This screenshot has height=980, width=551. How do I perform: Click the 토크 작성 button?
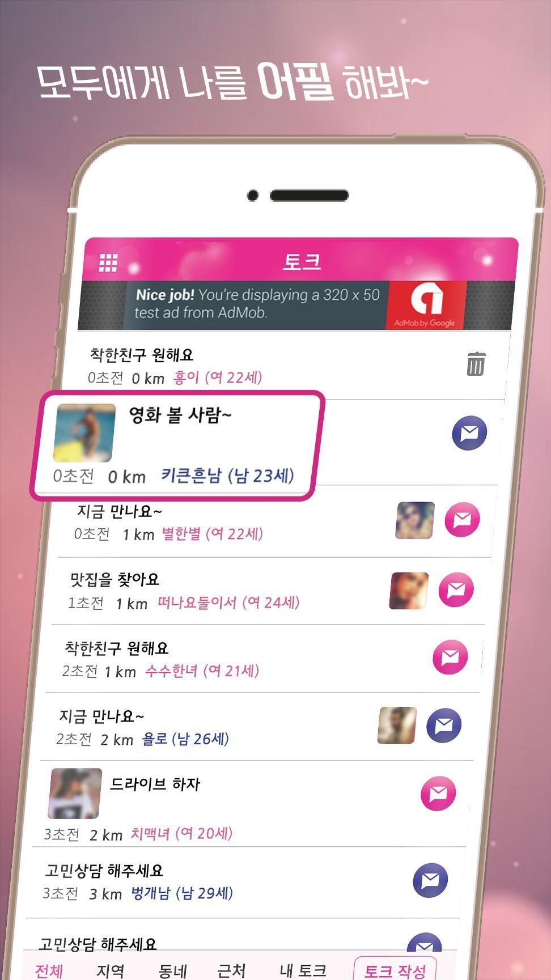[x=395, y=969]
